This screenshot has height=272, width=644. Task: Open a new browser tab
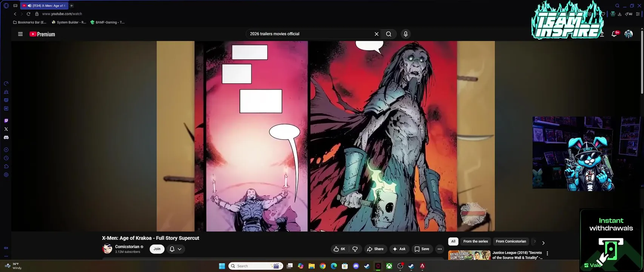pyautogui.click(x=71, y=6)
